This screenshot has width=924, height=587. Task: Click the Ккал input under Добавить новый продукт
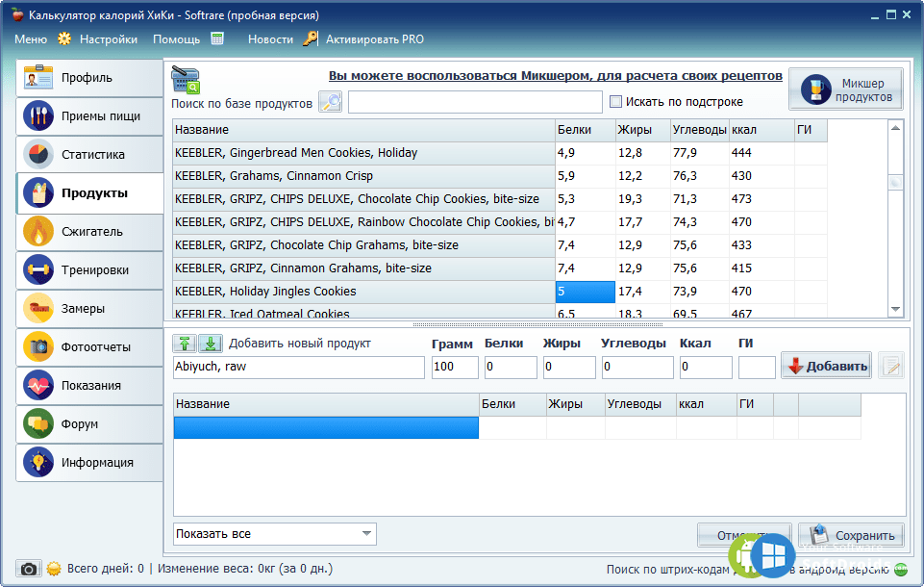coord(706,367)
